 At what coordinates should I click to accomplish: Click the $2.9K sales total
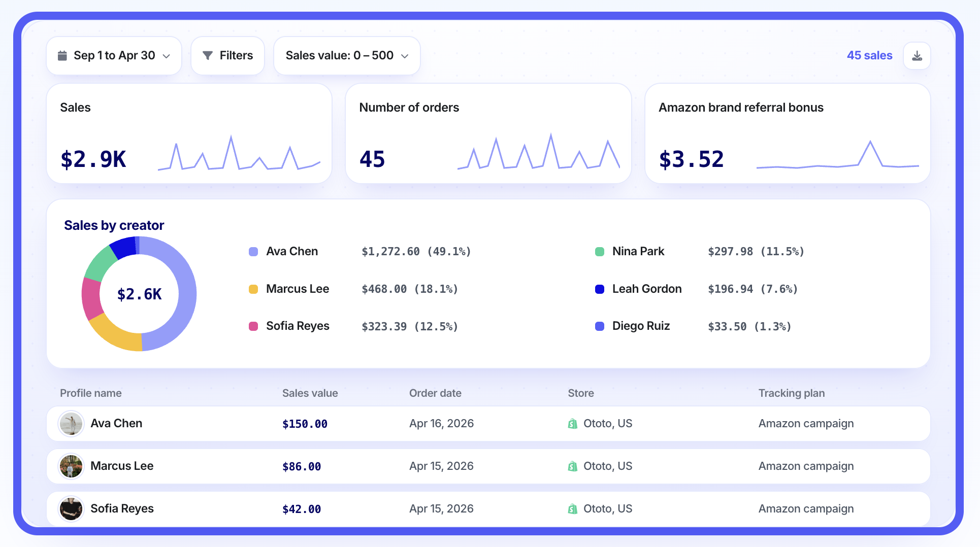93,159
